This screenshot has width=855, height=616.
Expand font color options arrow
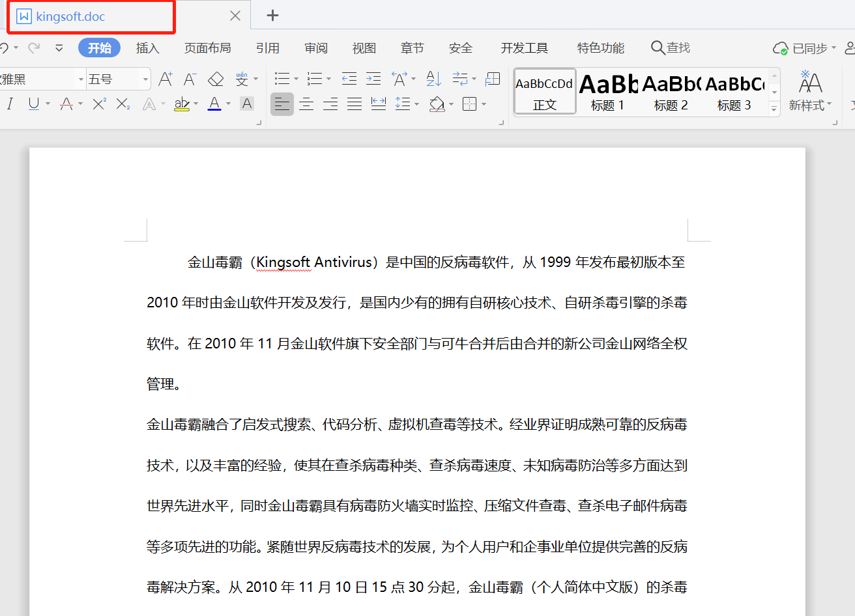point(228,104)
